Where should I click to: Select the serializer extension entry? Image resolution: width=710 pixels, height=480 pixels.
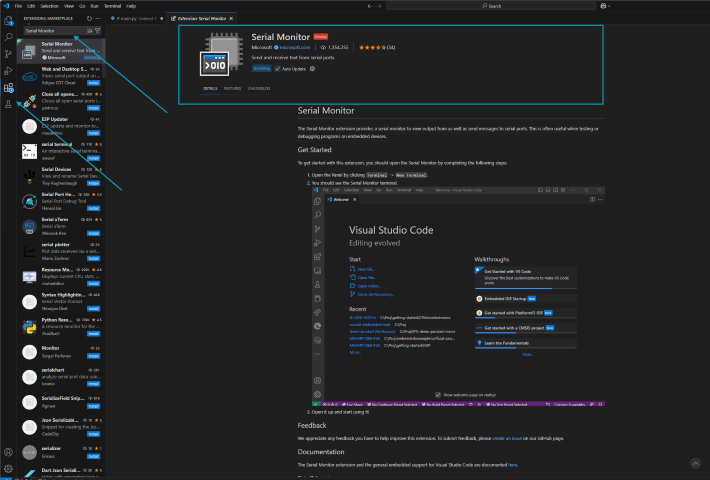pos(61,452)
